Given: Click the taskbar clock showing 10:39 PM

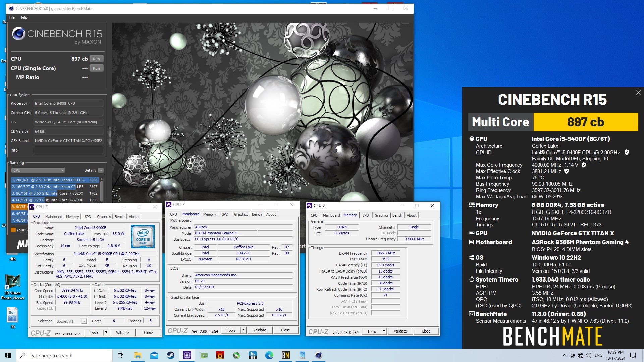Looking at the screenshot, I should [615, 355].
